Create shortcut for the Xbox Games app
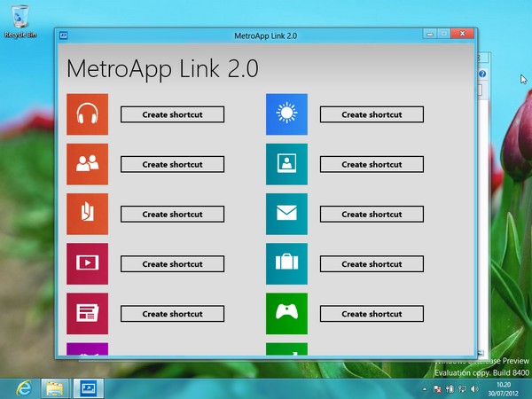532x399 pixels. point(372,314)
